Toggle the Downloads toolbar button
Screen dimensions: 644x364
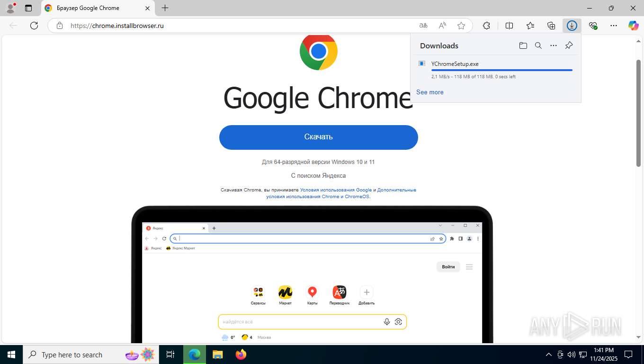572,26
